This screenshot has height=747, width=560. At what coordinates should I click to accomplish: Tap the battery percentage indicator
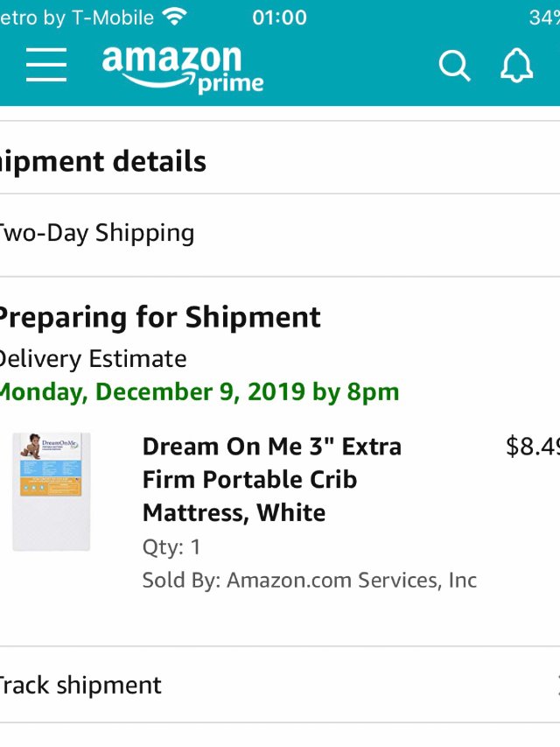[x=542, y=17]
